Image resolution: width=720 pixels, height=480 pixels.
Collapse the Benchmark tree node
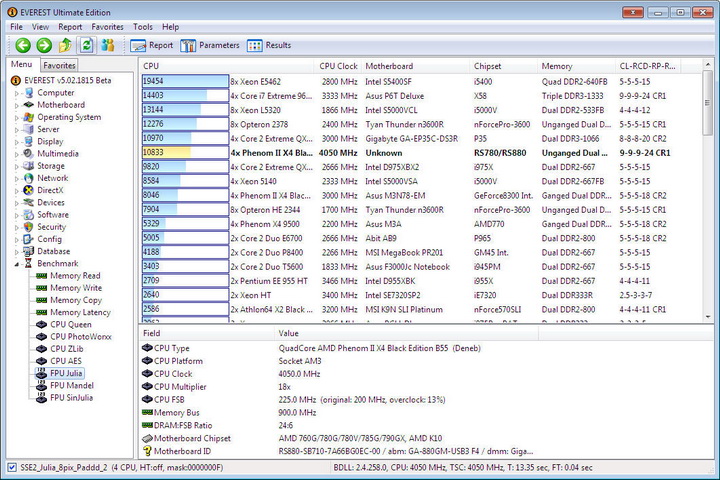[17, 264]
